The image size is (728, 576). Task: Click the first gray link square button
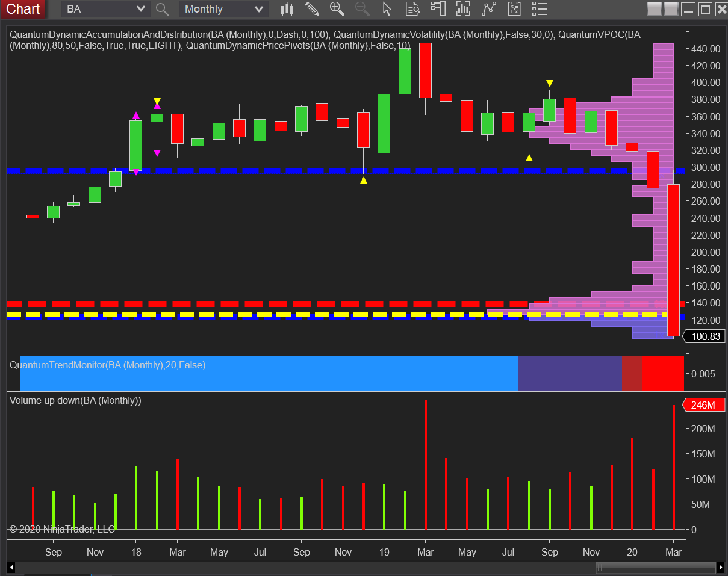coord(654,9)
